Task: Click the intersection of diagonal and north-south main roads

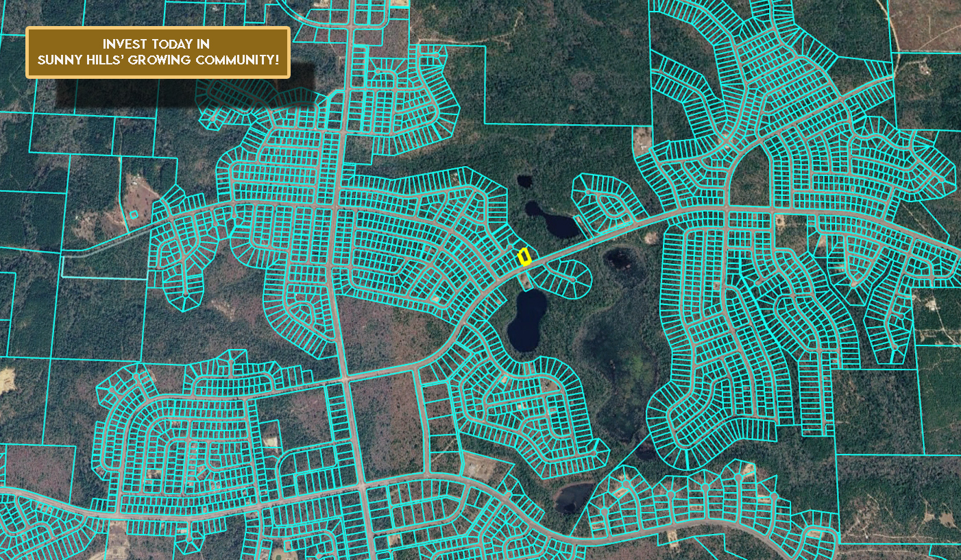Action: pos(345,378)
